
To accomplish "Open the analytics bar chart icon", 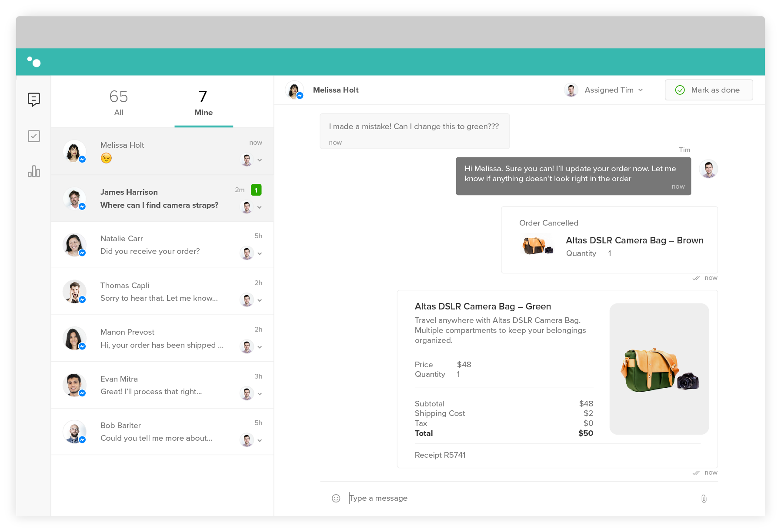I will click(x=34, y=171).
